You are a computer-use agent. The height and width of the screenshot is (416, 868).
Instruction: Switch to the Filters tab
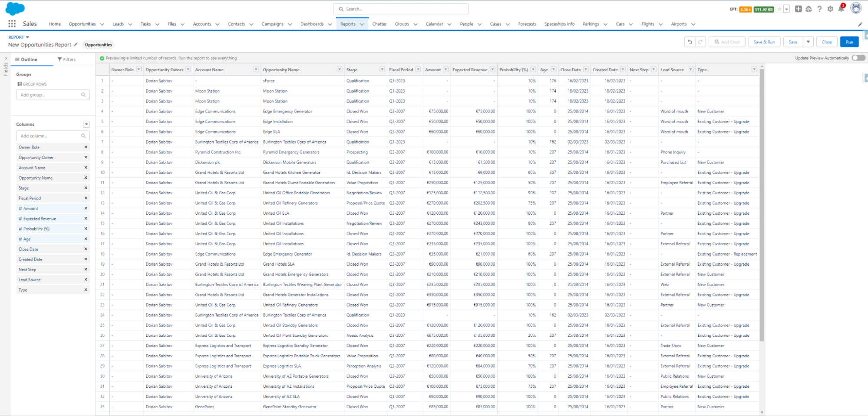coord(67,59)
